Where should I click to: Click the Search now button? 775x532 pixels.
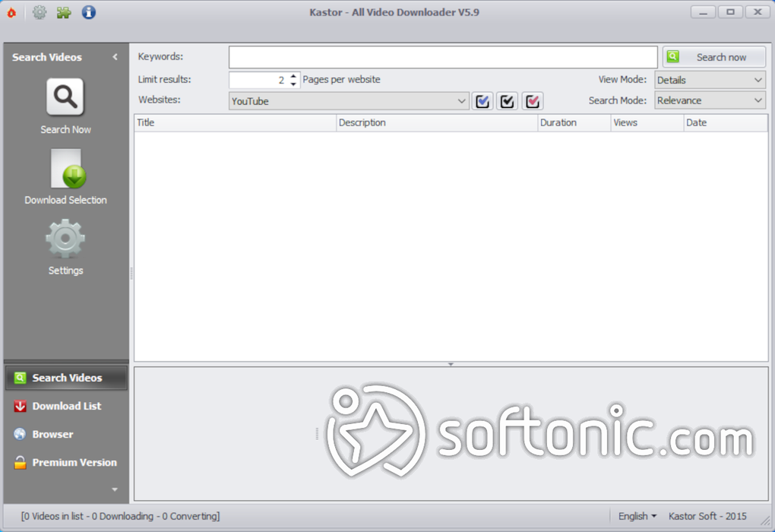[x=714, y=57]
